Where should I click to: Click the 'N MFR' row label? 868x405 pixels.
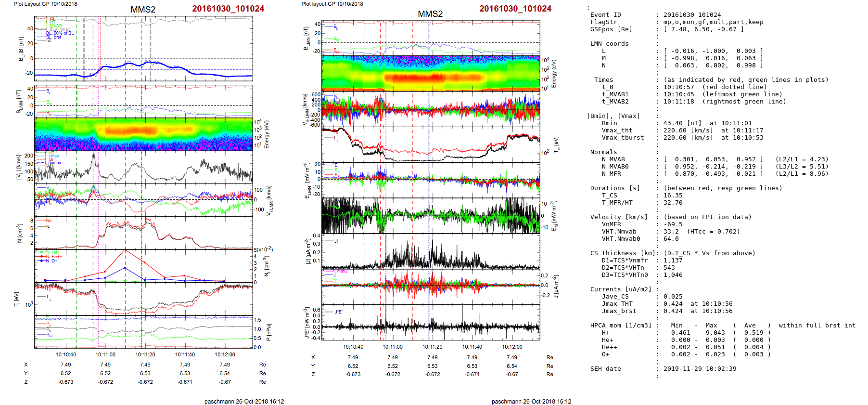click(611, 174)
